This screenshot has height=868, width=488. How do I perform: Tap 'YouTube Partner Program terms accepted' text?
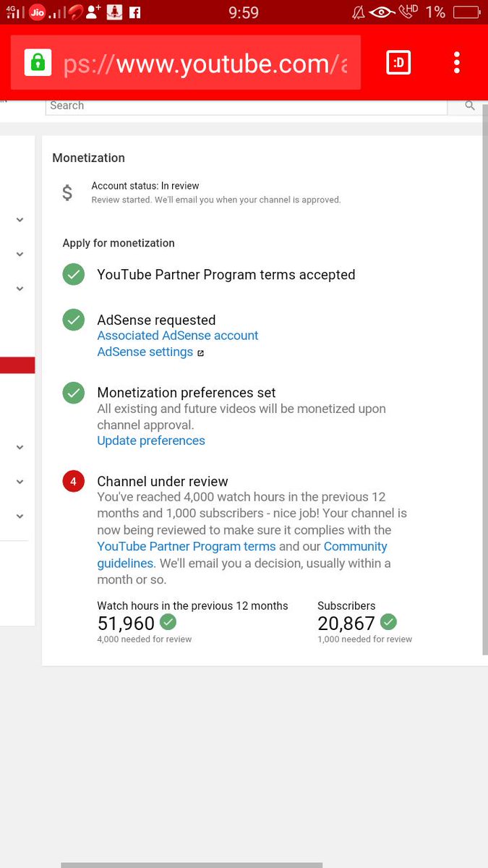click(x=226, y=275)
